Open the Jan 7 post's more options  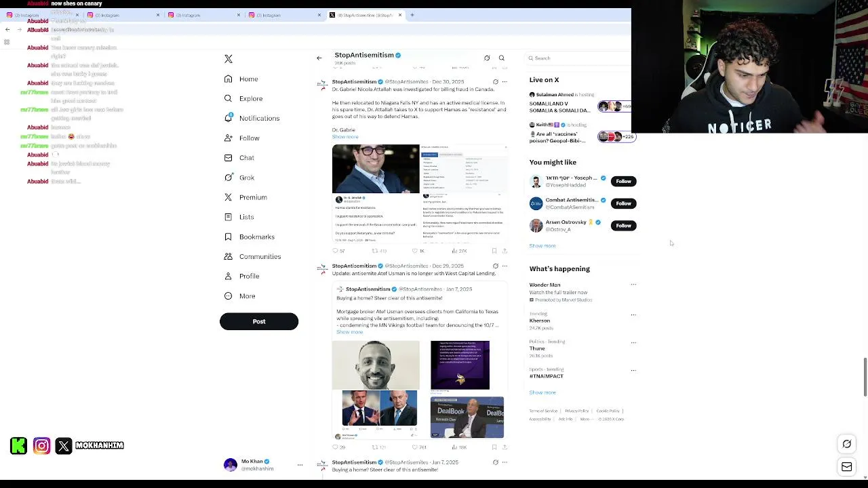pos(505,462)
